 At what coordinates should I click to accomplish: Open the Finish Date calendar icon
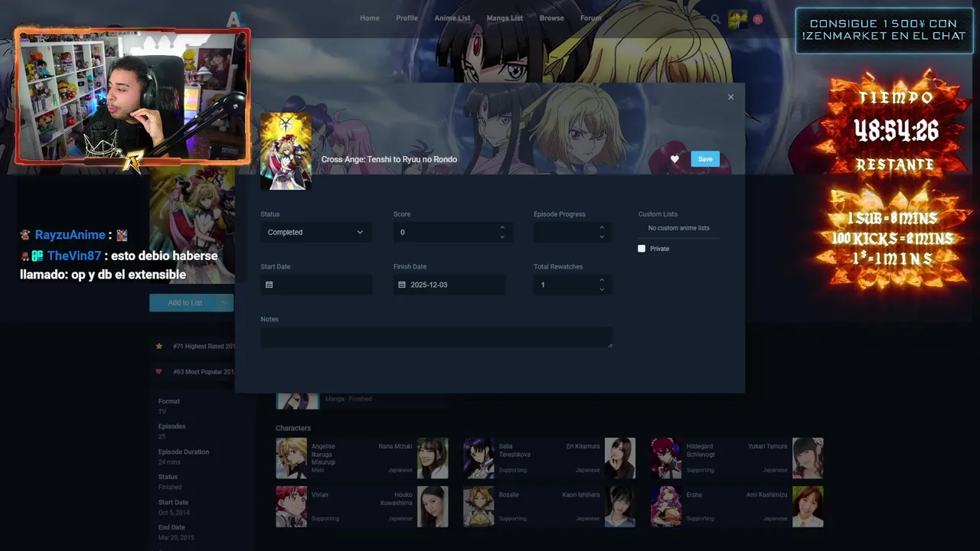(x=402, y=285)
